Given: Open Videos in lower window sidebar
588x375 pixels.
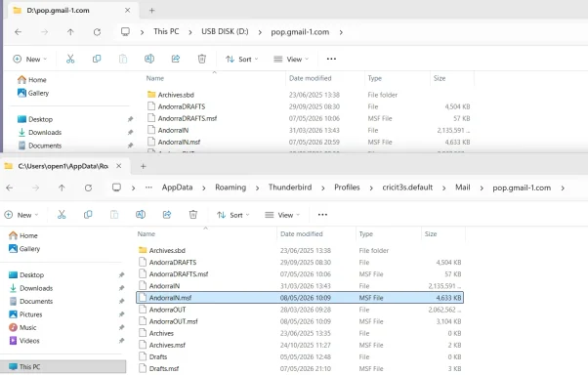Looking at the screenshot, I should [24, 341].
